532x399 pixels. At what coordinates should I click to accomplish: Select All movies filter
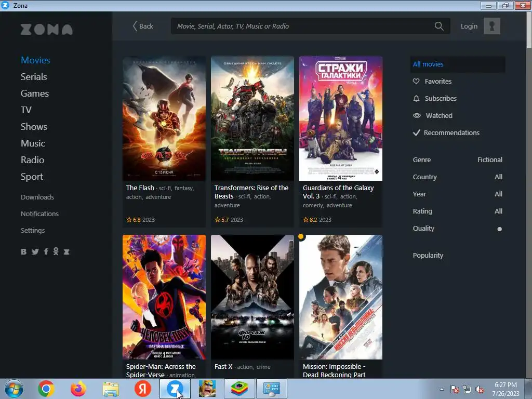457,64
